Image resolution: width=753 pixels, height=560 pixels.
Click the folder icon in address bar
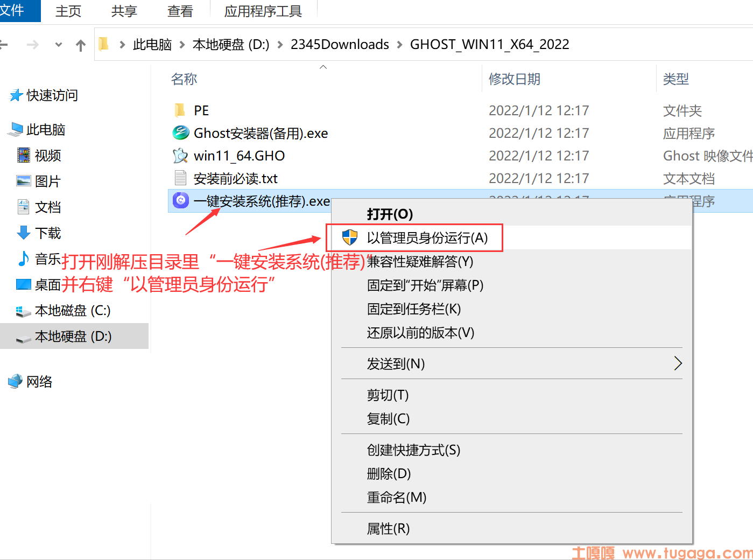click(104, 44)
